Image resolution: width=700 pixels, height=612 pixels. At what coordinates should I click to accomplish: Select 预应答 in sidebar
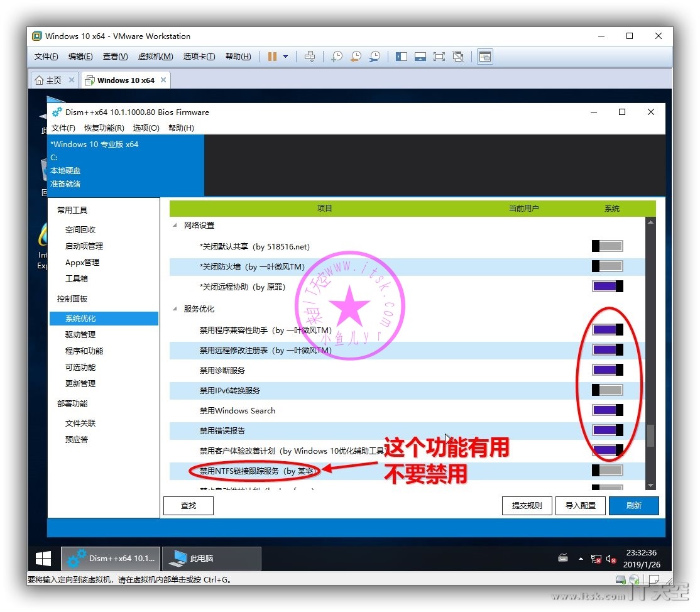(x=76, y=440)
